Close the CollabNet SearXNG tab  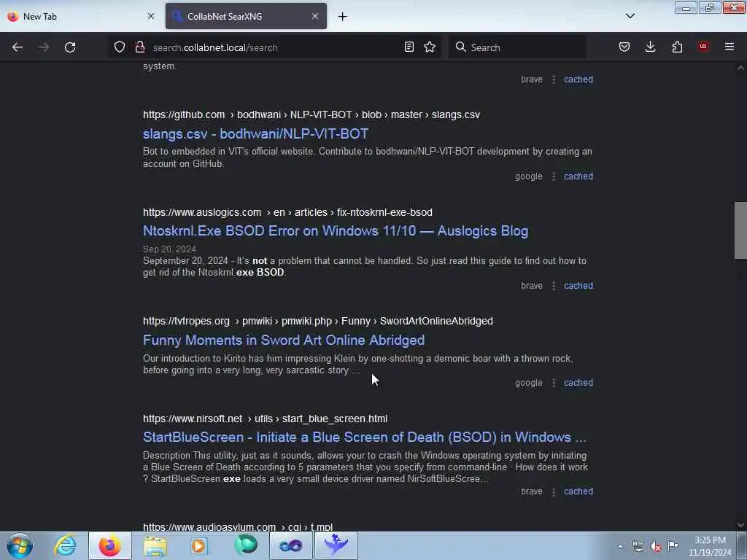pos(315,16)
